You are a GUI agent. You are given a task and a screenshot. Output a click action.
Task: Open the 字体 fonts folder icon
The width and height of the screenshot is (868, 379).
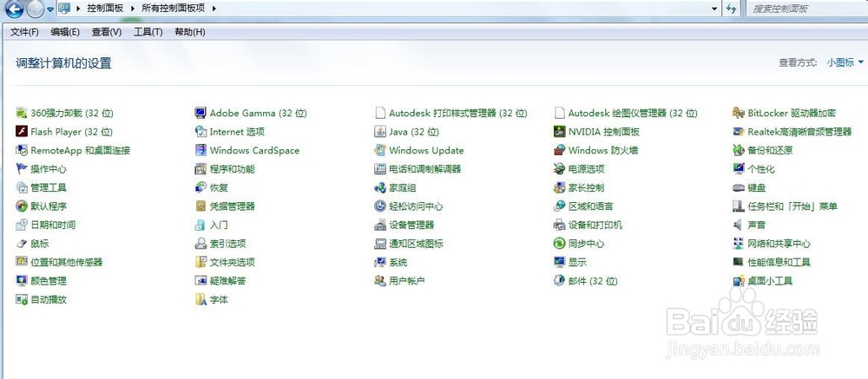[x=201, y=299]
